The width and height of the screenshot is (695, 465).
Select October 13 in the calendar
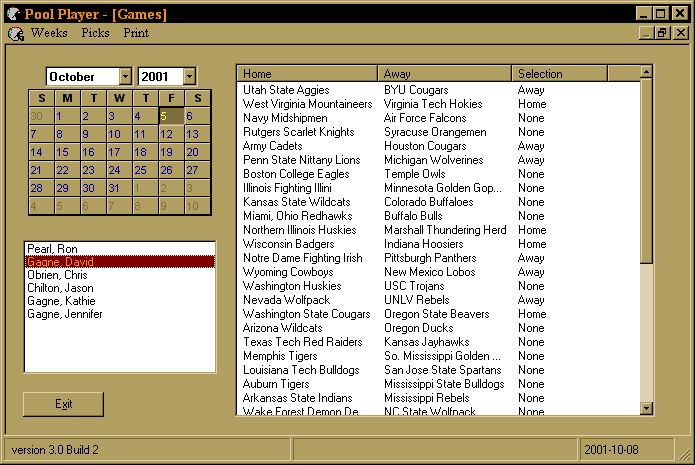point(197,134)
